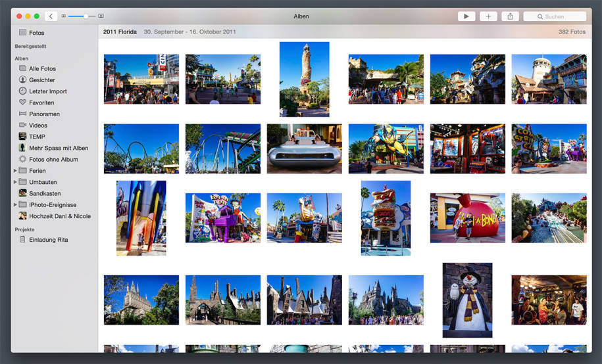Expand the Umbauten folder triangle
The image size is (602, 364).
point(15,182)
